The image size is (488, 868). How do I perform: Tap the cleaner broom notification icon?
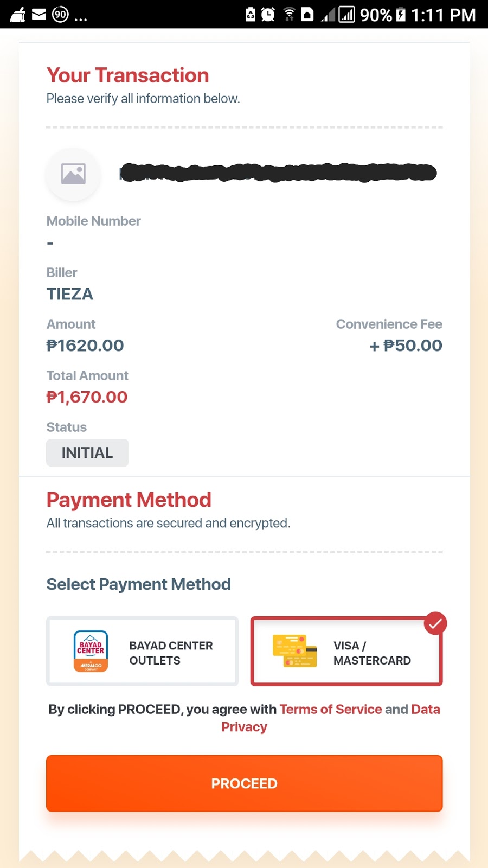tap(18, 14)
